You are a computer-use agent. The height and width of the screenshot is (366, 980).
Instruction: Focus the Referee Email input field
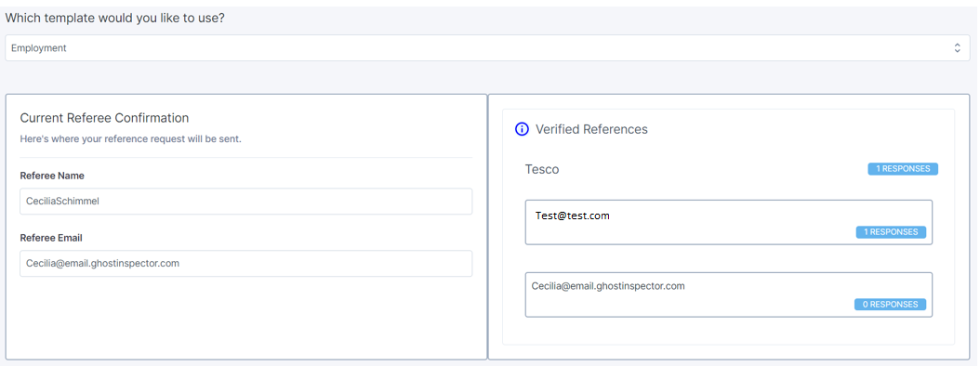[246, 264]
